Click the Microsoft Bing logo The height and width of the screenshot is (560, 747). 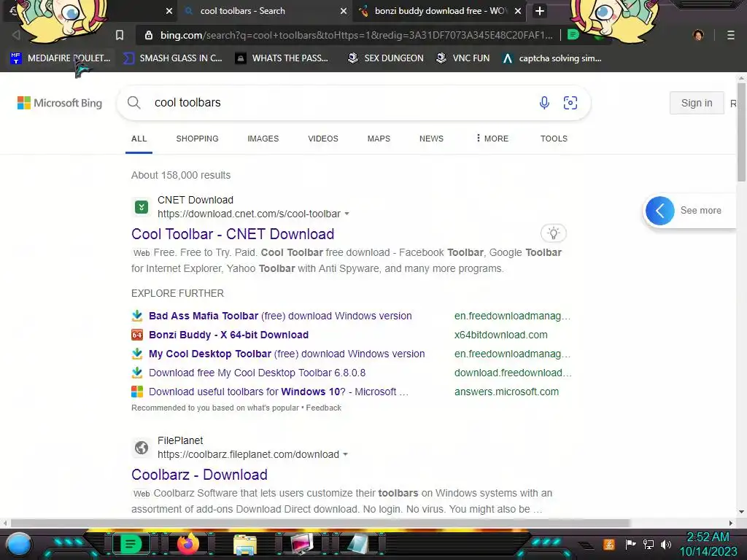pos(60,103)
